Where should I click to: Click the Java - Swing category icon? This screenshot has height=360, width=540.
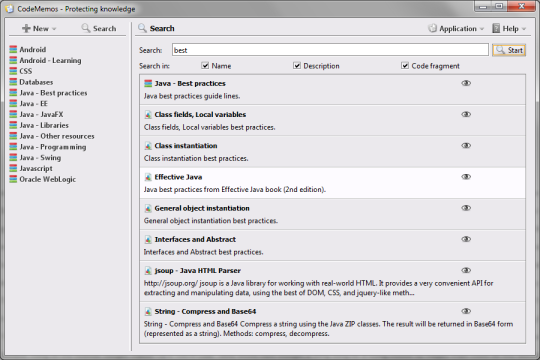pos(13,157)
